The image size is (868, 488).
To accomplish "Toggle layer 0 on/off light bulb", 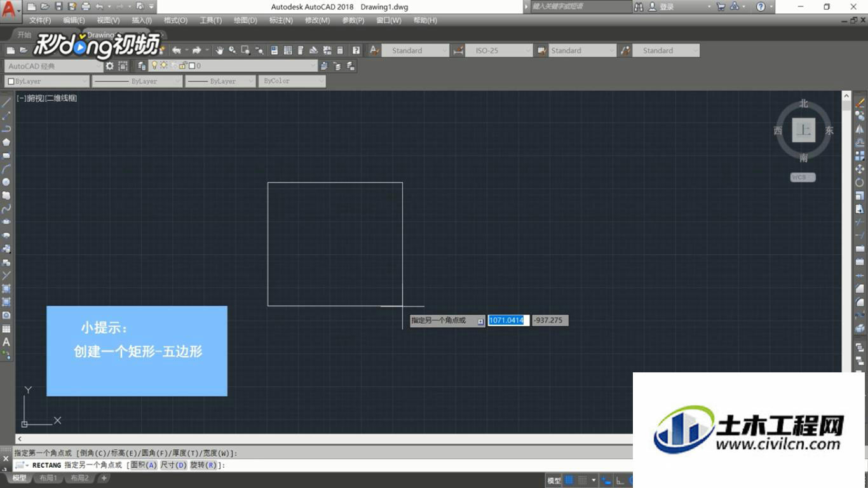I will tap(154, 65).
